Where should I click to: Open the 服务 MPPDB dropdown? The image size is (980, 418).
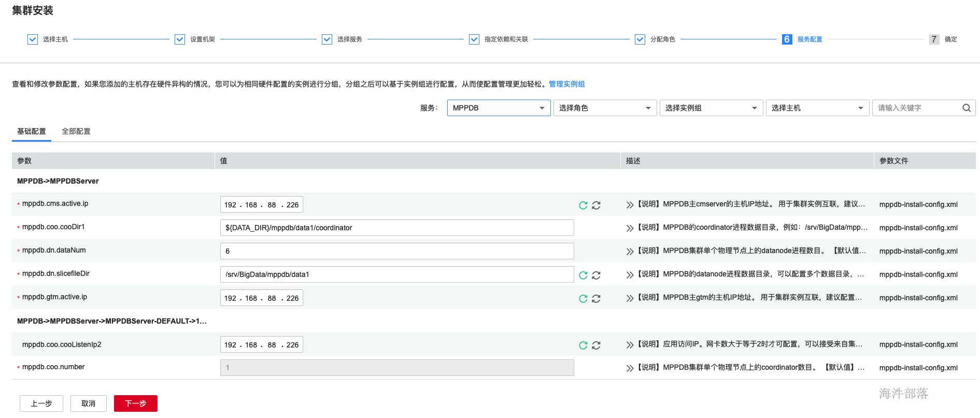pyautogui.click(x=499, y=108)
